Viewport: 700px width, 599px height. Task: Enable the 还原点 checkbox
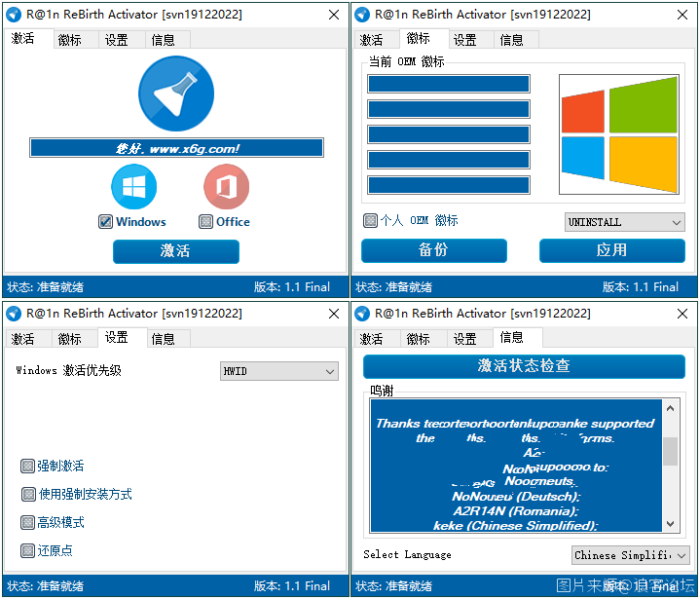pyautogui.click(x=27, y=550)
